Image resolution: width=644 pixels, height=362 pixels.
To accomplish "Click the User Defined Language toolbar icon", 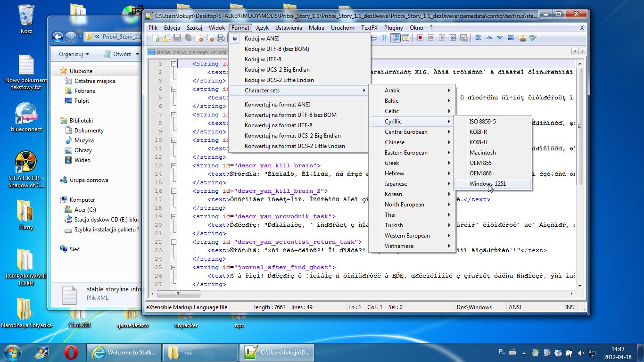I will 406,38.
